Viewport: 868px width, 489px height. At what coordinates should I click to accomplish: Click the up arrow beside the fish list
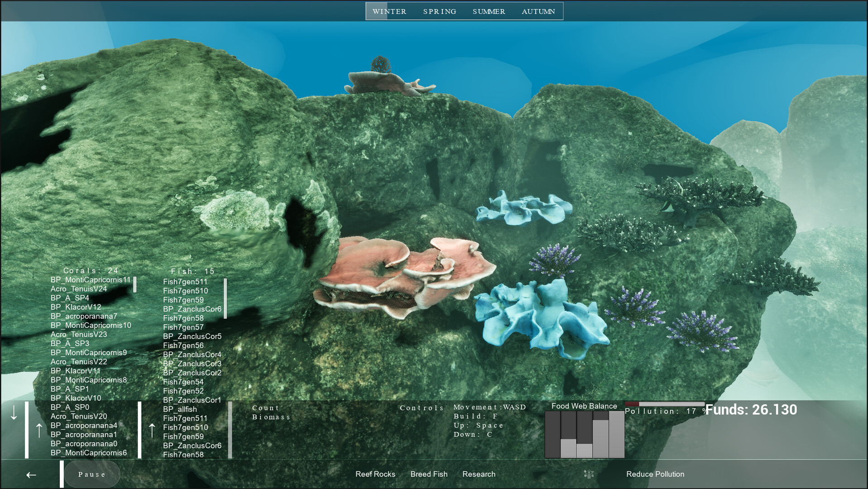(152, 430)
